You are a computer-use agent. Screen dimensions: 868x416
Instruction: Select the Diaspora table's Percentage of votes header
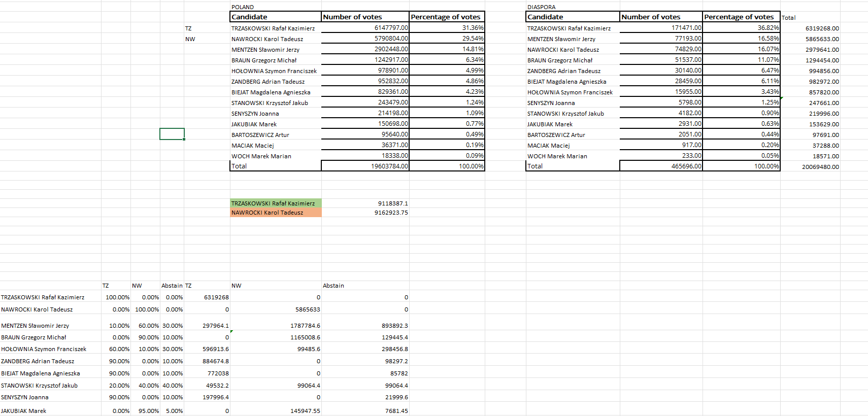tap(741, 17)
